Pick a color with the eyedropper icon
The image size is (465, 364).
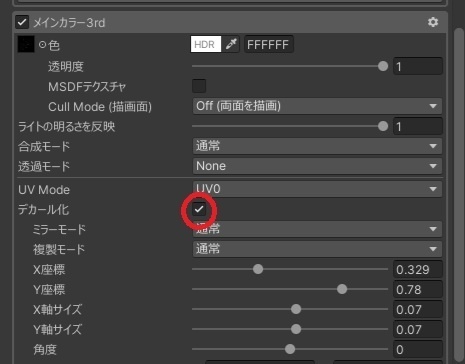231,44
